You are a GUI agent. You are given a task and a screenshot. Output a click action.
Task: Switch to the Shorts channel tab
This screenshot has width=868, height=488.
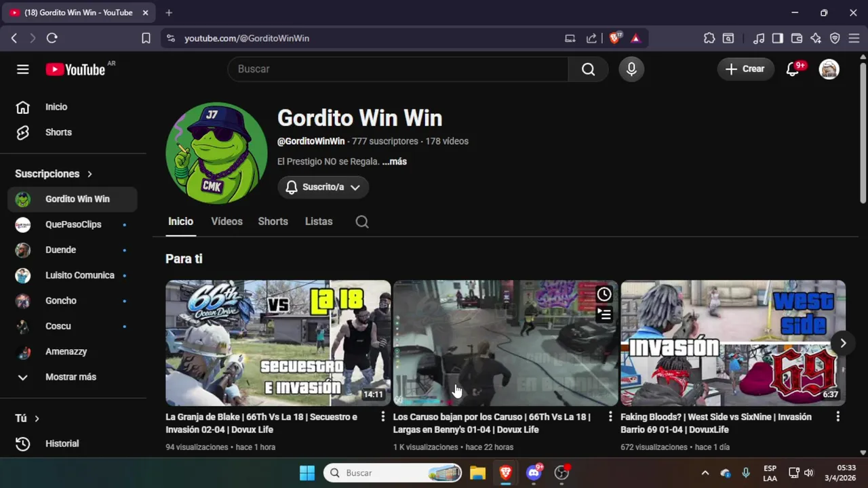273,222
